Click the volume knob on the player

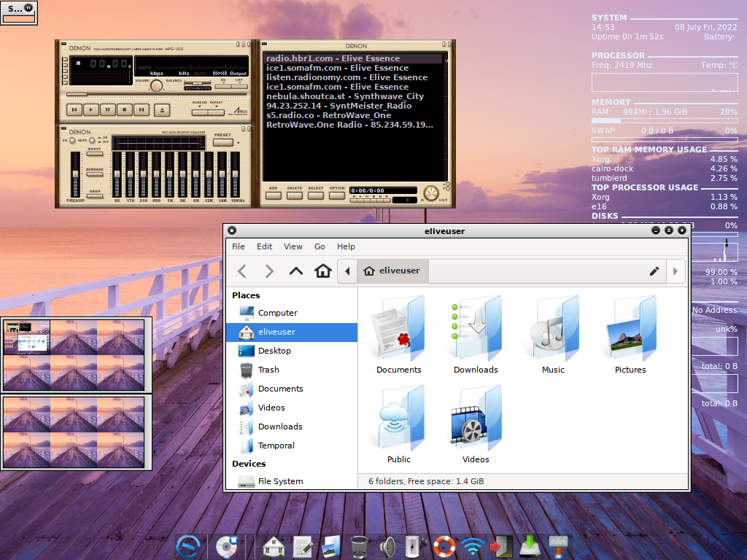pos(156,86)
